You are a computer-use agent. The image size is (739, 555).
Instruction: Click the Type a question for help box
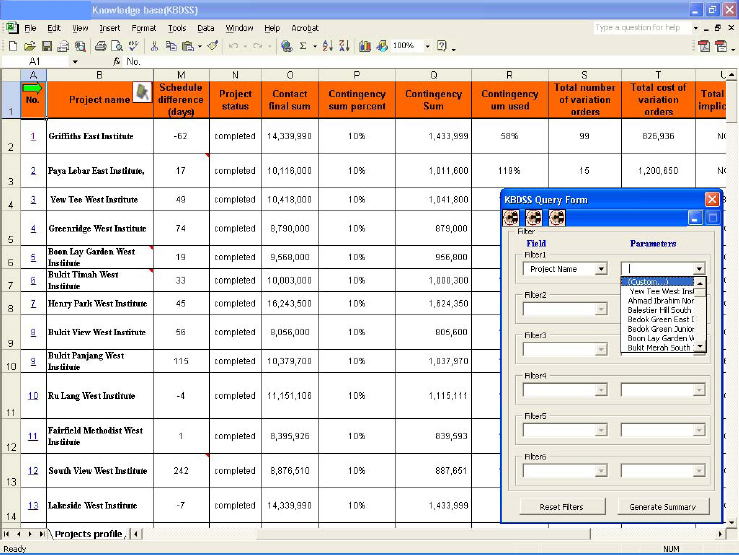pos(642,27)
